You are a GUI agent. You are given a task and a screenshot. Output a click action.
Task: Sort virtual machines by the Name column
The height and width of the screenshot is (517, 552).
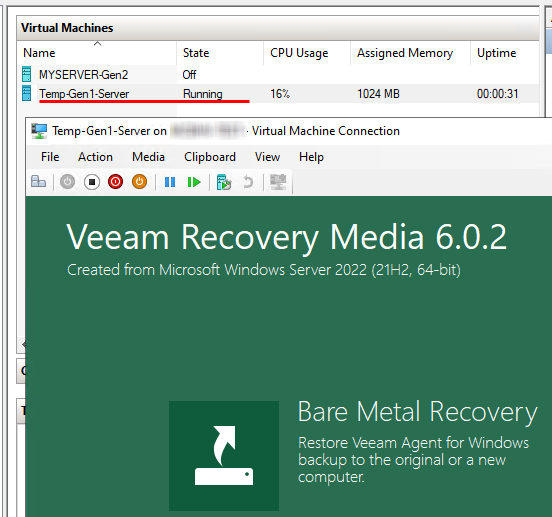pos(97,53)
